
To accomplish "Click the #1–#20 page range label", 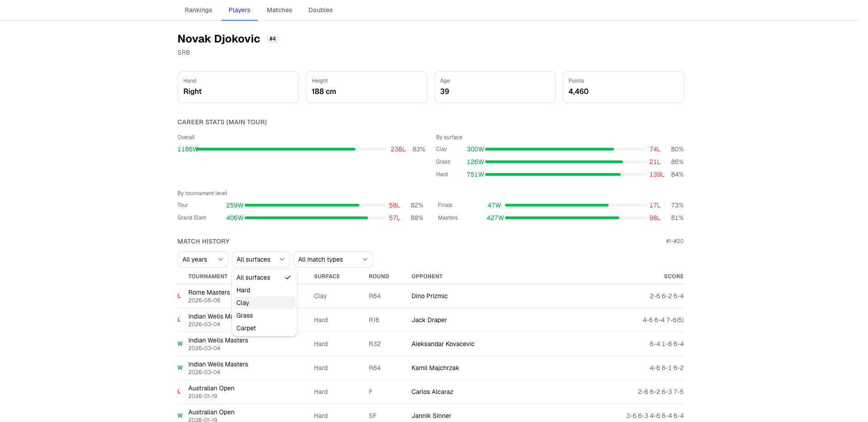I will pos(675,241).
